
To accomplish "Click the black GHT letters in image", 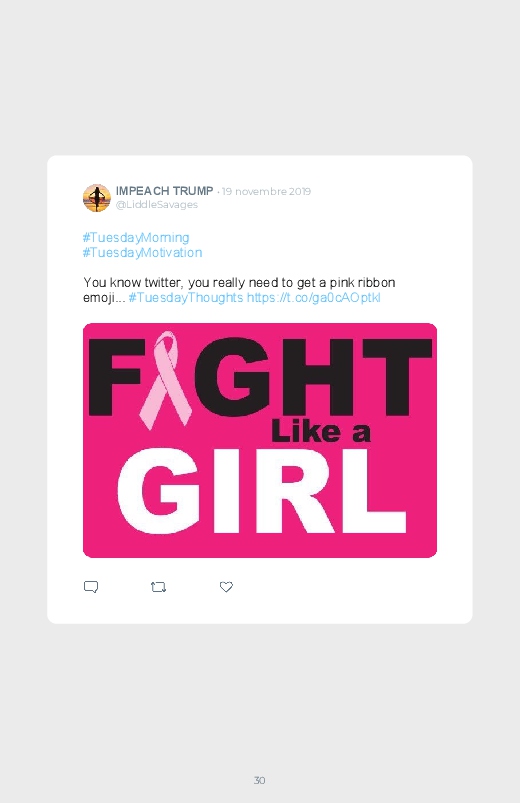I will pyautogui.click(x=313, y=378).
